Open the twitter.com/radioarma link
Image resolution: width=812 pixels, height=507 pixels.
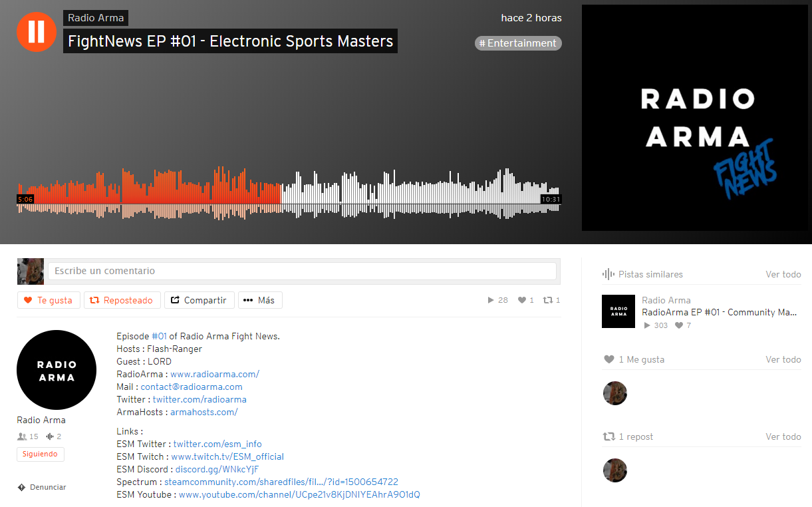tap(200, 399)
